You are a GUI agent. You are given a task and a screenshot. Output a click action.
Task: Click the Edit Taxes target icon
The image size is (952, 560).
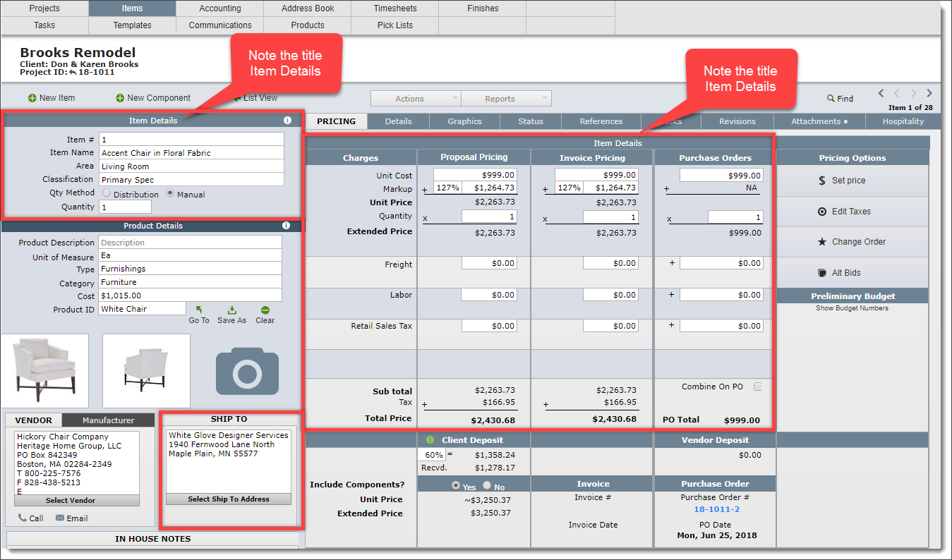(822, 212)
